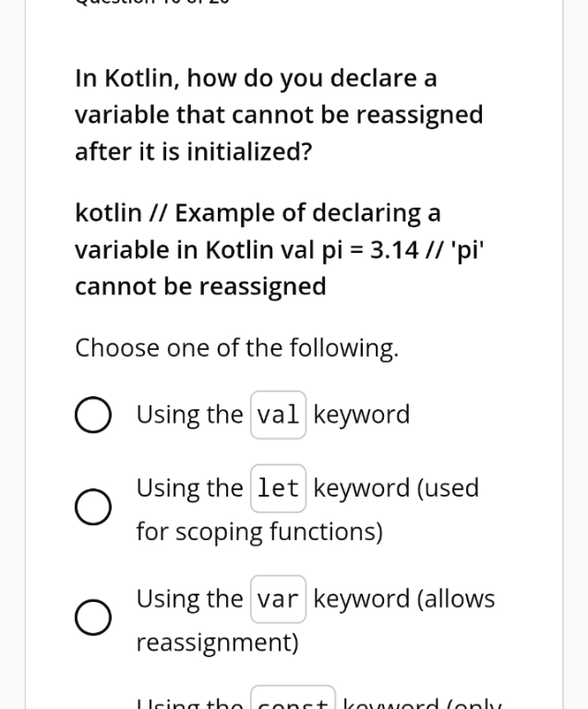Click 'Using the' text before val chip
The image size is (588, 709).
pyautogui.click(x=190, y=415)
